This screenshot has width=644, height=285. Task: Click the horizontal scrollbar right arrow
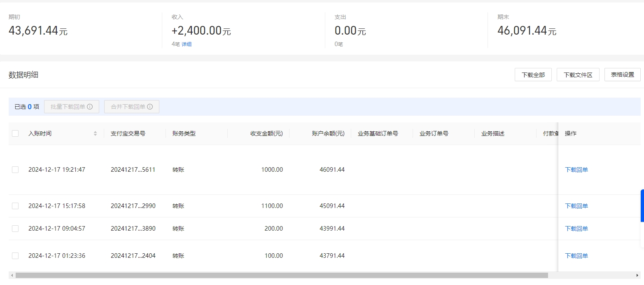pos(638,275)
